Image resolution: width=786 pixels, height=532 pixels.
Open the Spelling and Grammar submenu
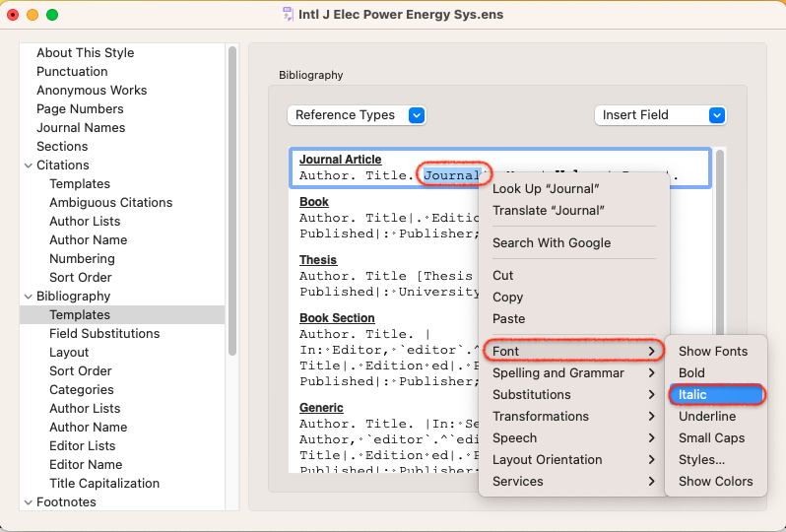click(x=574, y=373)
